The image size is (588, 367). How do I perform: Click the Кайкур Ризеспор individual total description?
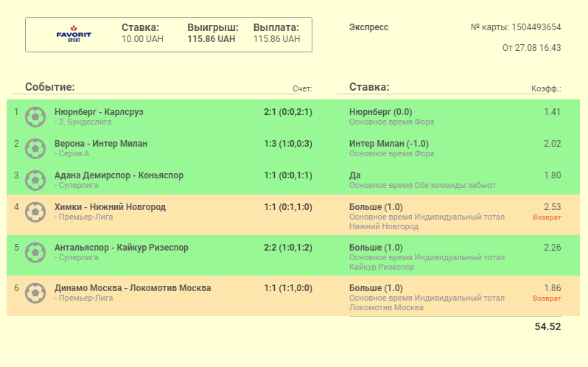427,262
